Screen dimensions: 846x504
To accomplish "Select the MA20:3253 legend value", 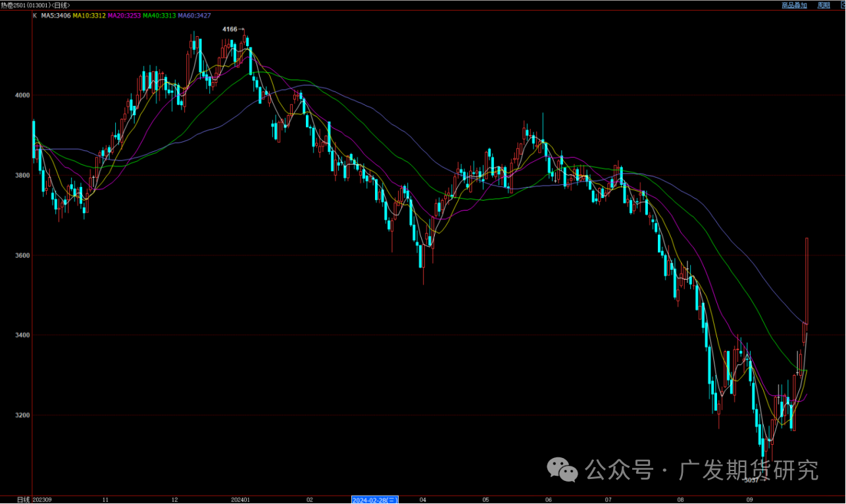I will pos(123,14).
